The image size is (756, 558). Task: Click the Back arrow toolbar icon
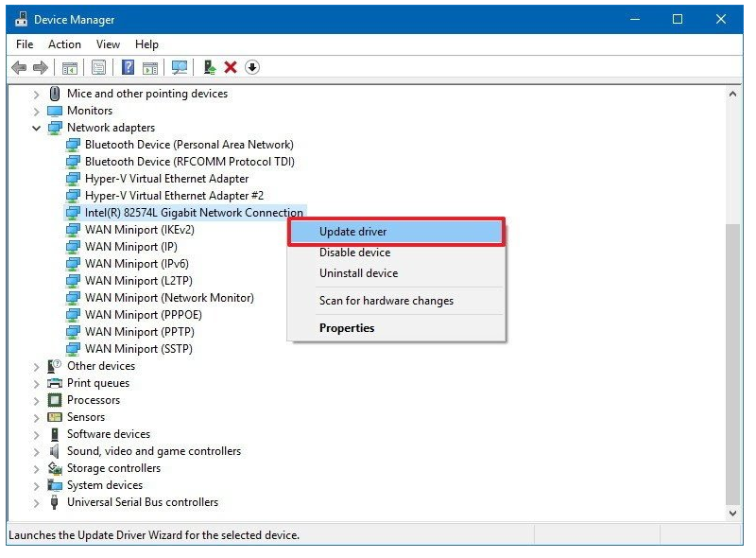point(19,67)
